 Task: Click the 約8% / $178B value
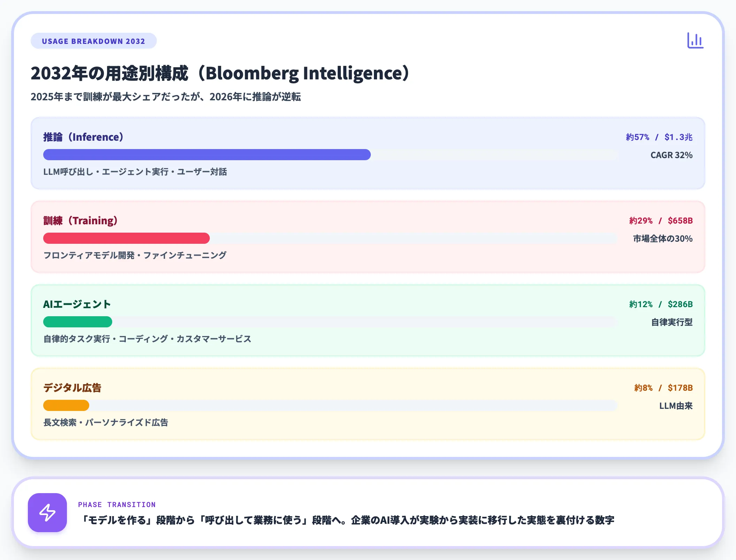(664, 388)
